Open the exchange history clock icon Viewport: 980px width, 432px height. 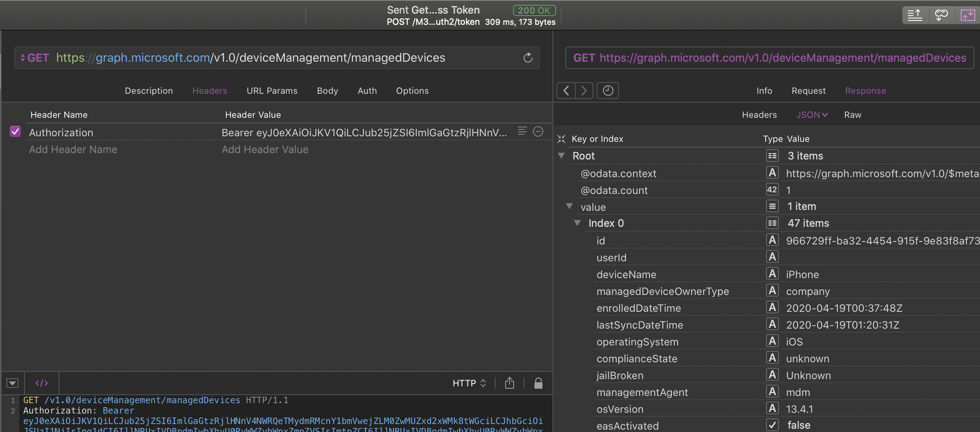pos(608,91)
